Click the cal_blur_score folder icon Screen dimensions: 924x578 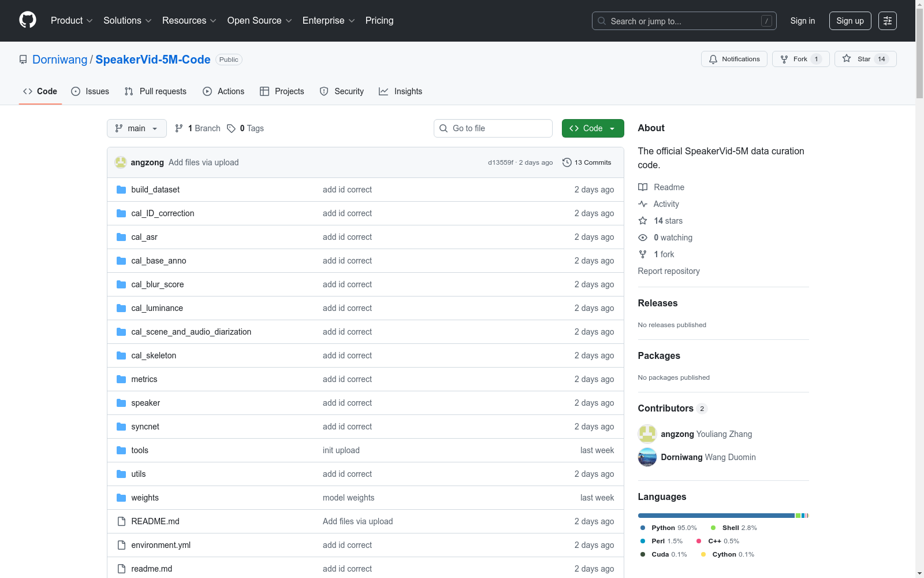tap(121, 284)
